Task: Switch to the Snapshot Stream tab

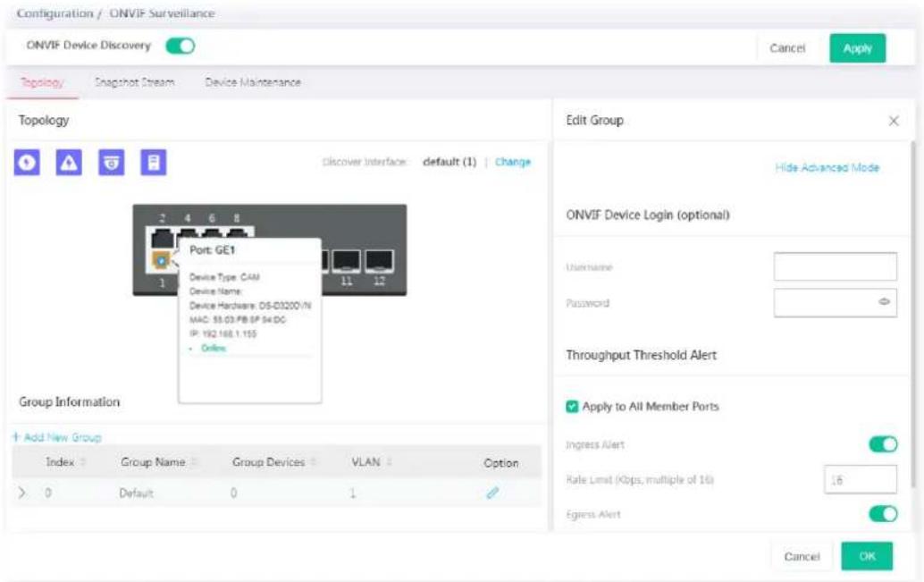Action: coord(134,82)
